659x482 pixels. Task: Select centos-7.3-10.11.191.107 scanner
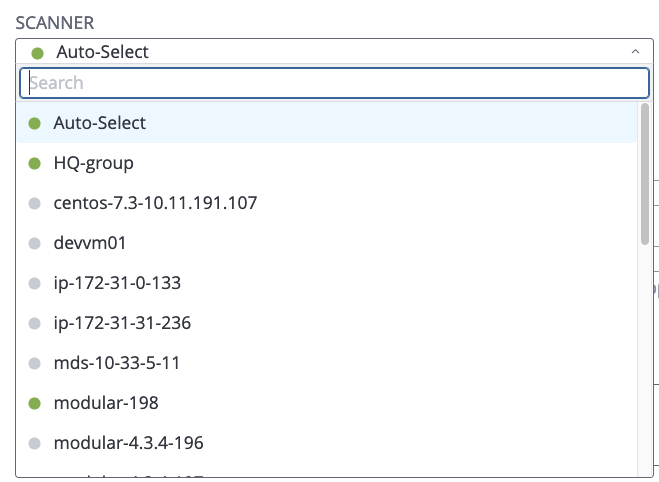155,203
